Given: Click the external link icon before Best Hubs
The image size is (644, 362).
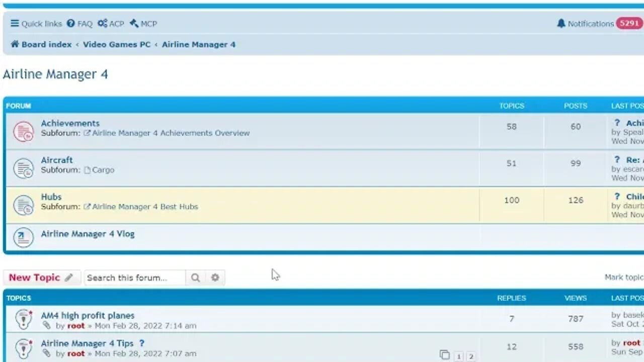Looking at the screenshot, I should click(87, 207).
